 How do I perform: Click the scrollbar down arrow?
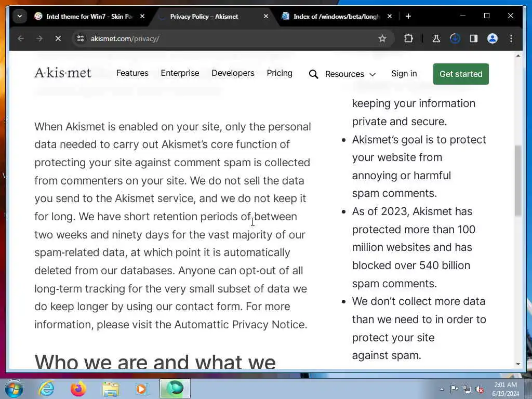[518, 364]
